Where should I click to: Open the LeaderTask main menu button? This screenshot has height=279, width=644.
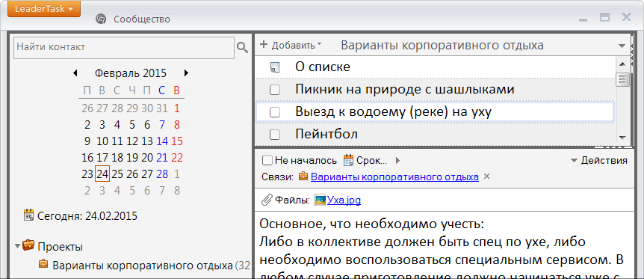44,8
